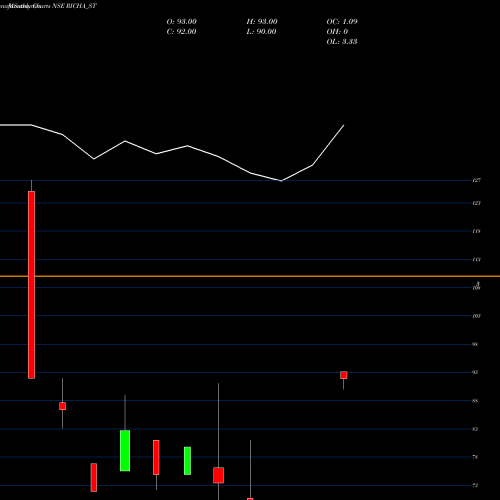Click the open value O: 93.00
The width and height of the screenshot is (500, 500).
point(181,22)
